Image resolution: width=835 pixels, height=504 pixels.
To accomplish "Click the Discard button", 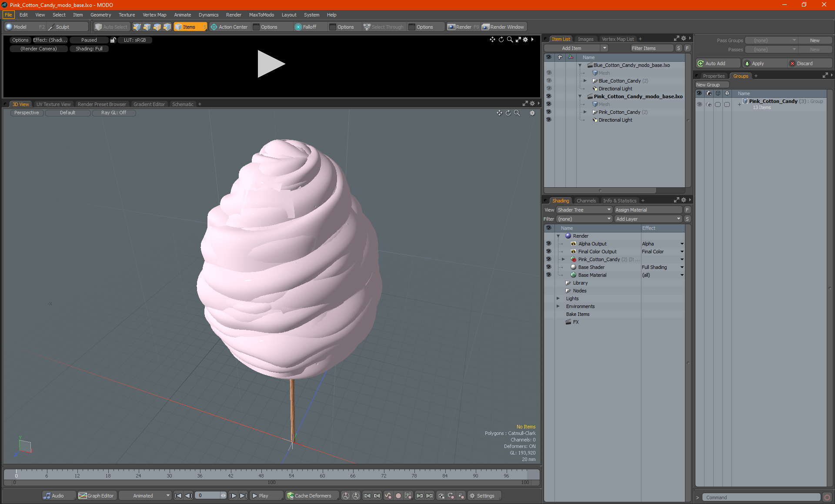I will (810, 63).
